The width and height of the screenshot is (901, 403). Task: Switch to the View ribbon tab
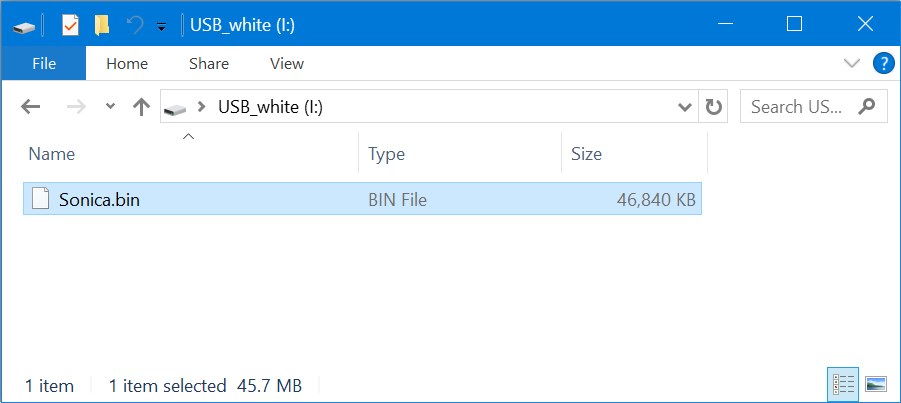[x=287, y=63]
